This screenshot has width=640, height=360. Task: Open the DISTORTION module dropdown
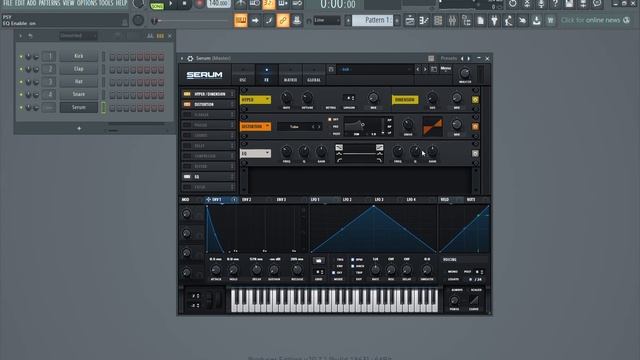point(256,127)
